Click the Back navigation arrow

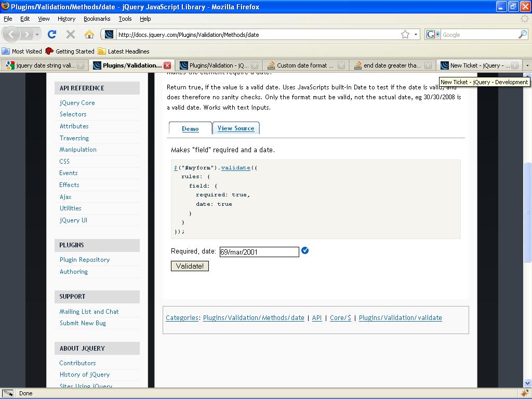click(x=12, y=35)
